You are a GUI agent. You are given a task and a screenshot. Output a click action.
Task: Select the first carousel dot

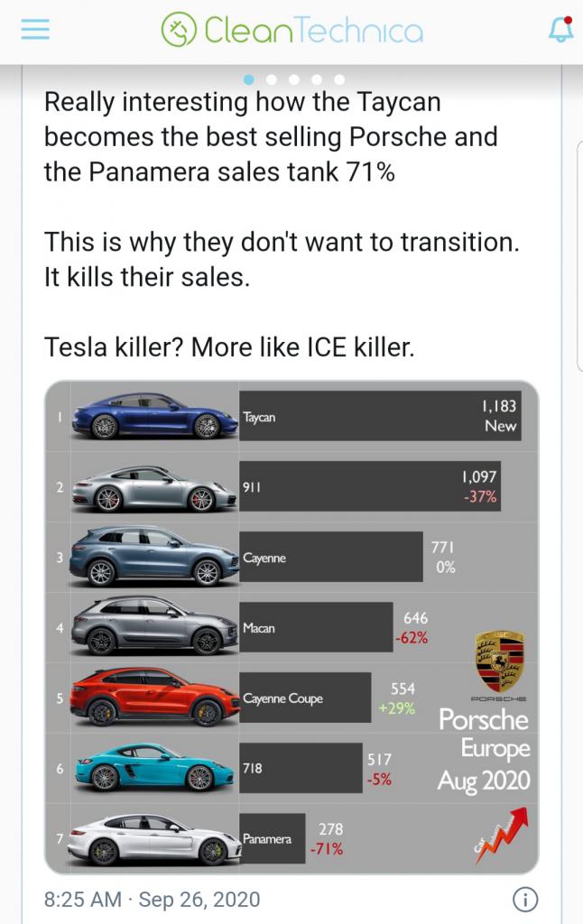pyautogui.click(x=249, y=79)
